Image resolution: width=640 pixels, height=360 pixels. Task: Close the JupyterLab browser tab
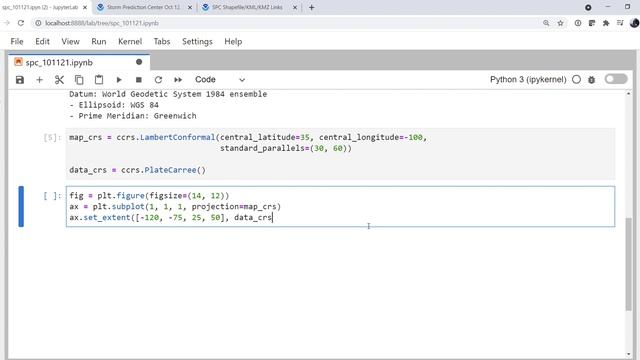point(85,7)
